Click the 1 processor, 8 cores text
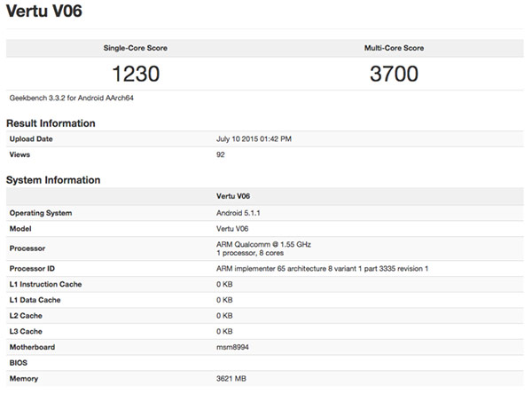This screenshot has width=532, height=394. [x=250, y=253]
